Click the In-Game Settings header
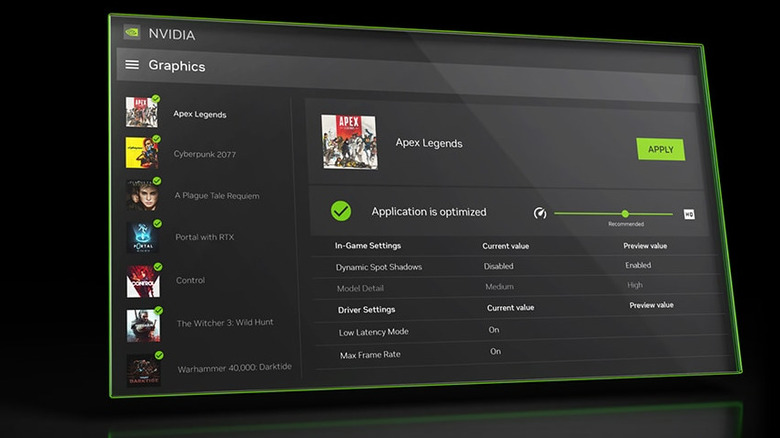 coord(368,245)
